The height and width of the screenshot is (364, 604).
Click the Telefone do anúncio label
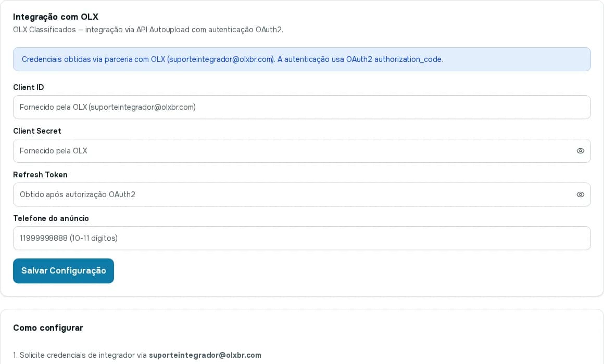51,218
